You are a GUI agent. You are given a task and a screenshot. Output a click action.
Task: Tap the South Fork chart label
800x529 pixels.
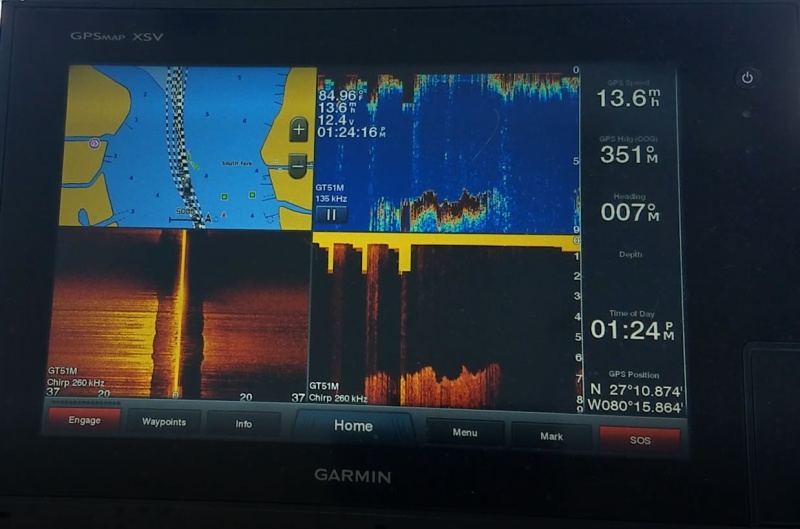(237, 163)
